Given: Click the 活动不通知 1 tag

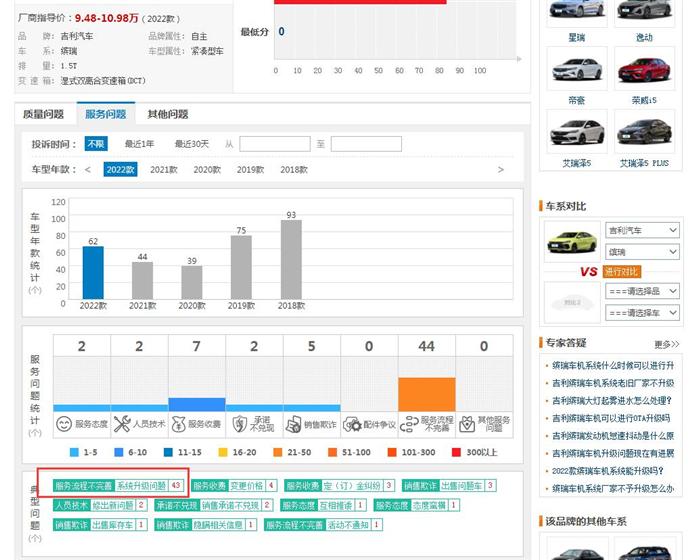Looking at the screenshot, I should click(x=323, y=525).
